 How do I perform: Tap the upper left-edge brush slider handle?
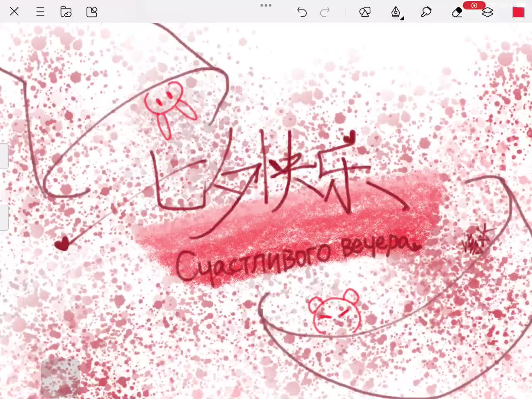point(4,156)
